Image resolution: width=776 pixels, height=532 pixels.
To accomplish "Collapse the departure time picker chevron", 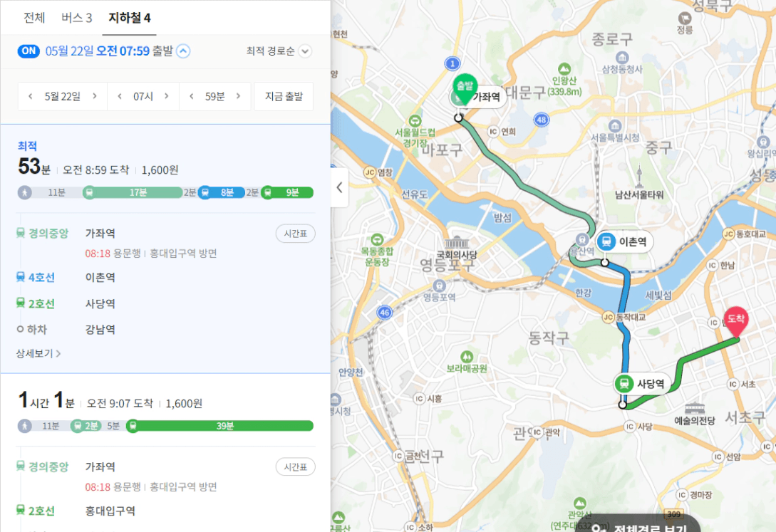I will pyautogui.click(x=184, y=51).
